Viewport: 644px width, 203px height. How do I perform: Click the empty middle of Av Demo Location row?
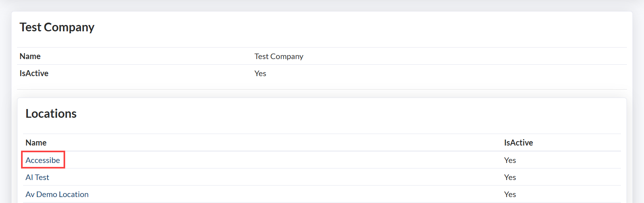pos(278,194)
